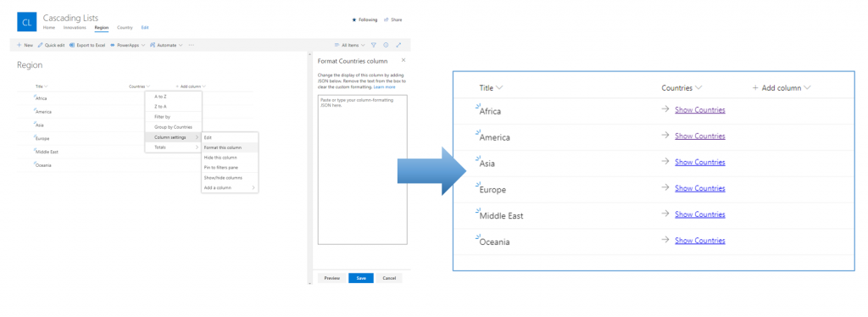Click the Share icon in site header
This screenshot has height=317, width=868.
(x=387, y=19)
